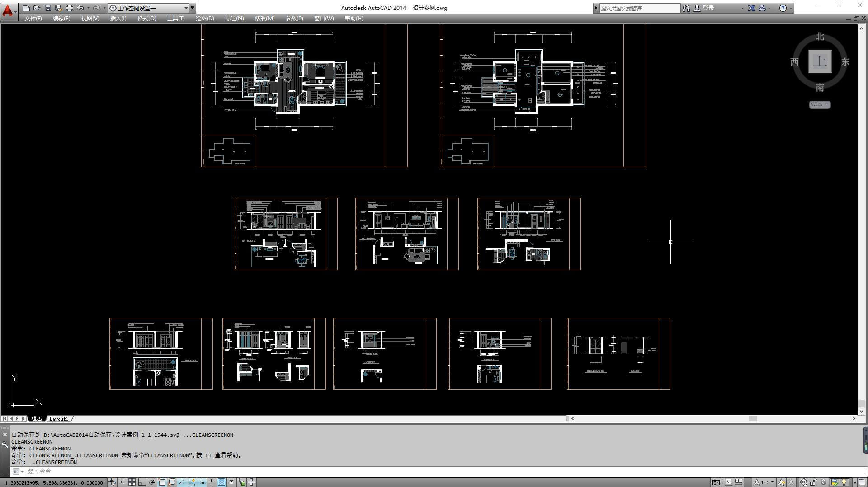The height and width of the screenshot is (487, 868).
Task: Toggle Clean Screen icon at status bar end
Action: pos(862,482)
